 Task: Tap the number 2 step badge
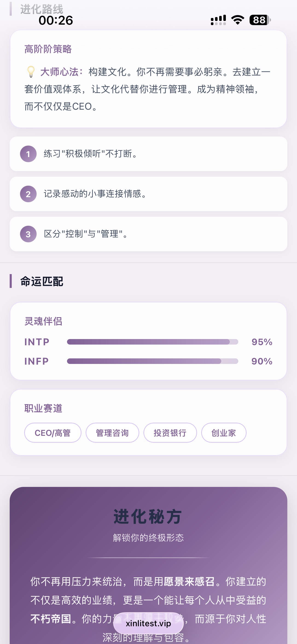pos(28,194)
